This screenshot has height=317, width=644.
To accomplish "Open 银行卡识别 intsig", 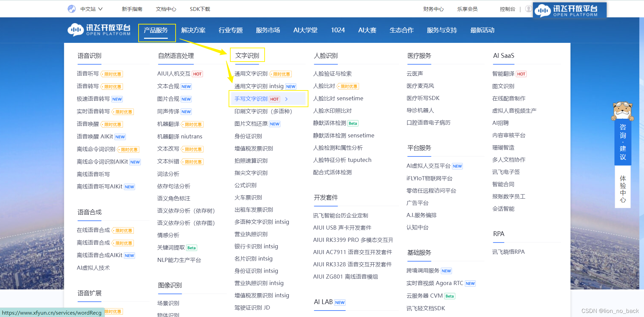I will coord(256,246).
